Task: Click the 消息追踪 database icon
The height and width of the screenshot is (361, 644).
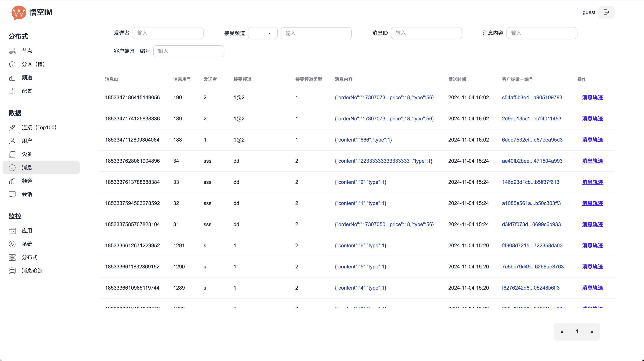Action: 12,271
